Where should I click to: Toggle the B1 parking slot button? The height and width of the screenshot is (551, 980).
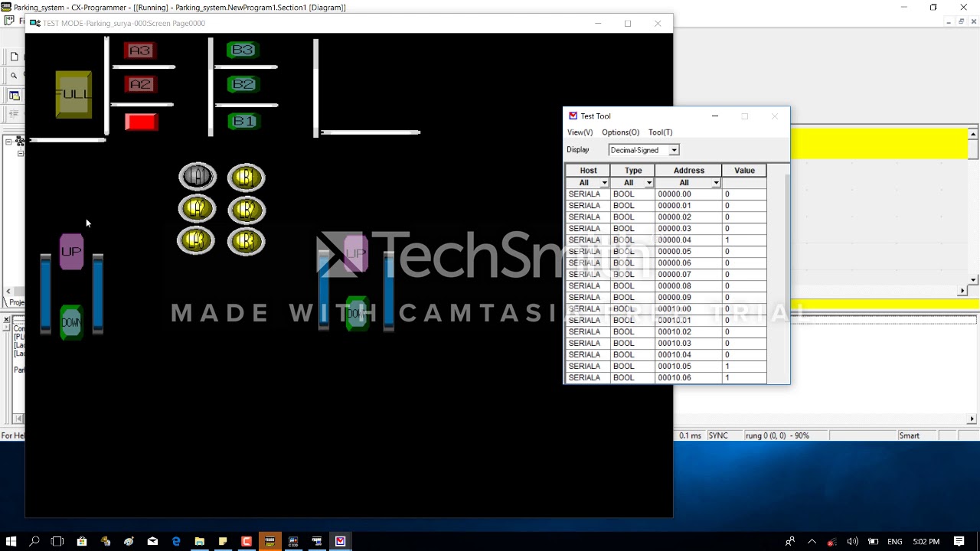point(243,121)
